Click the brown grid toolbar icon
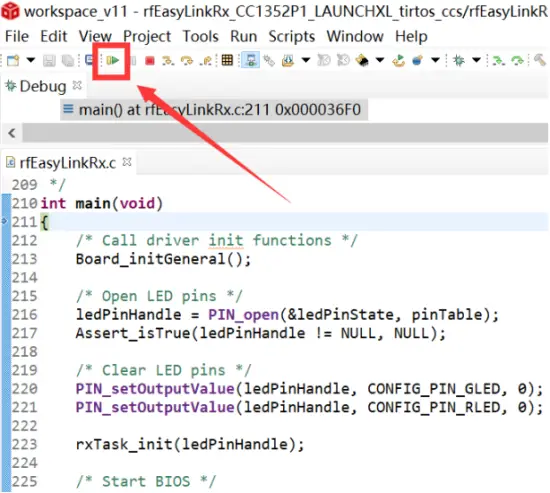 click(227, 60)
